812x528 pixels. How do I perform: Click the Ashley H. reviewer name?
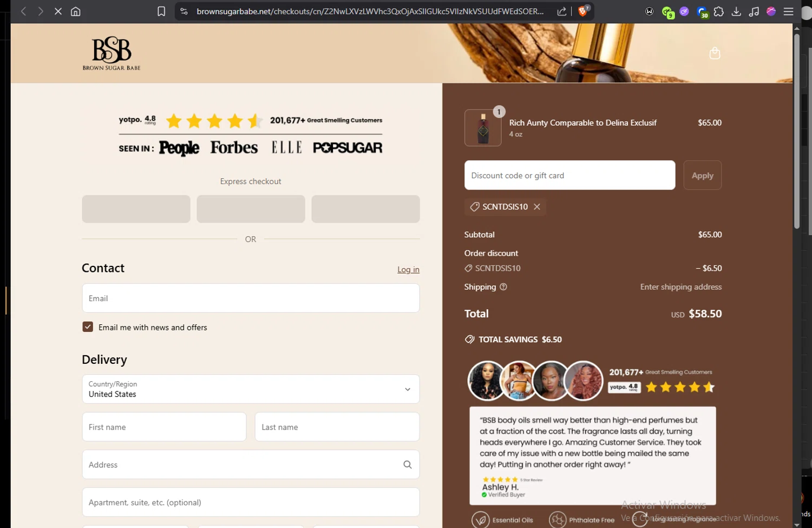500,487
